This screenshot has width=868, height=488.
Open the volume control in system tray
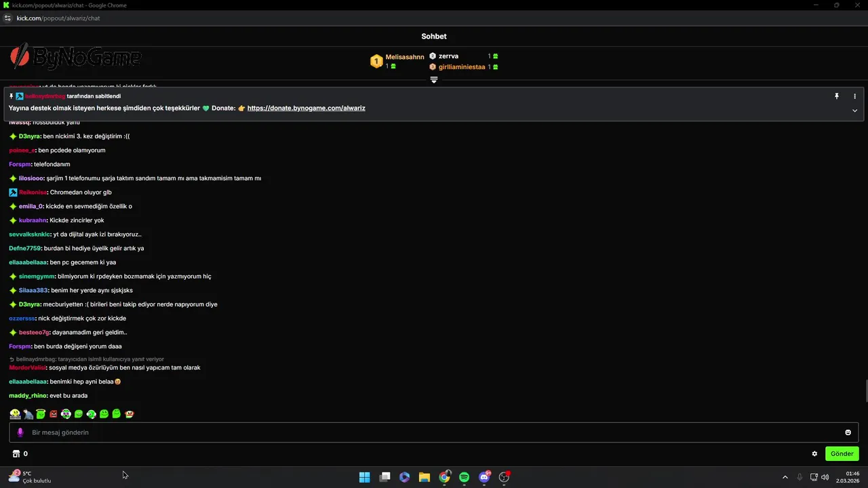point(825,477)
